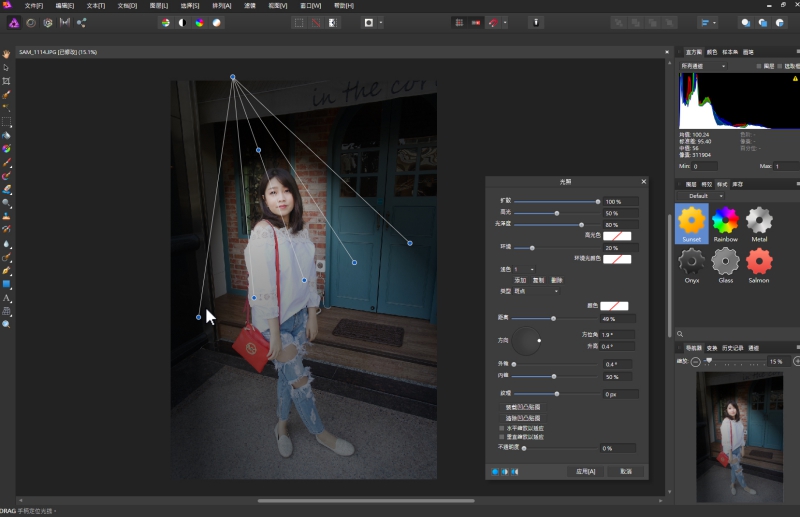Select the Zoom magnifier tool
The image size is (800, 517).
(6, 324)
